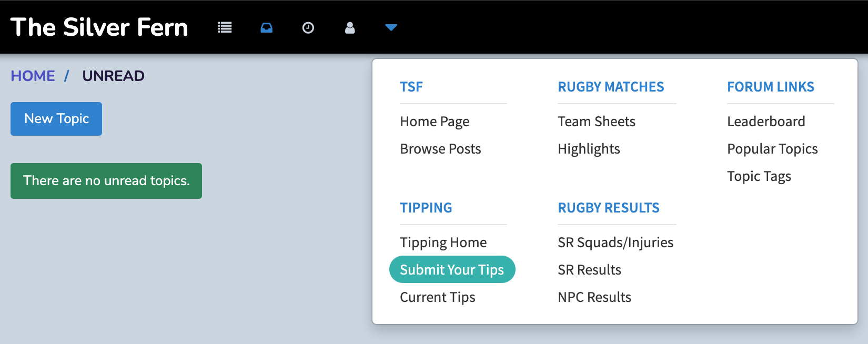Select Highlights under Rugby Matches
Screen dimensions: 868x344
[x=589, y=149]
